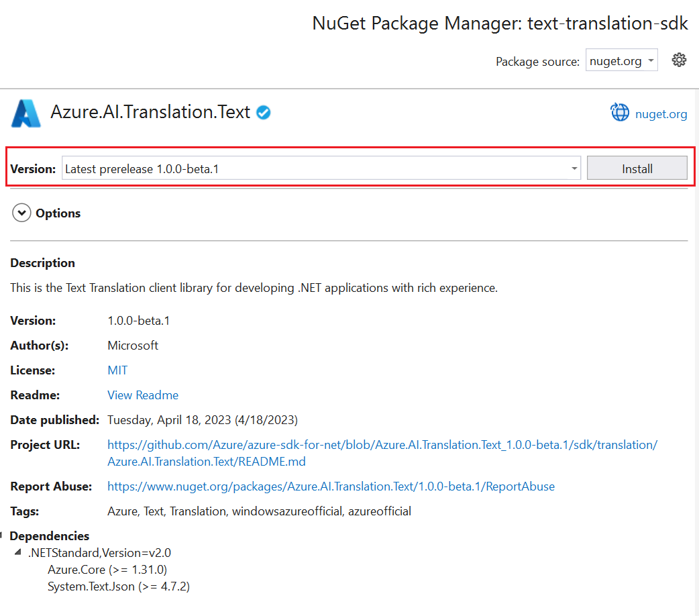This screenshot has height=616, width=699.
Task: Click View Readme
Action: [x=143, y=395]
